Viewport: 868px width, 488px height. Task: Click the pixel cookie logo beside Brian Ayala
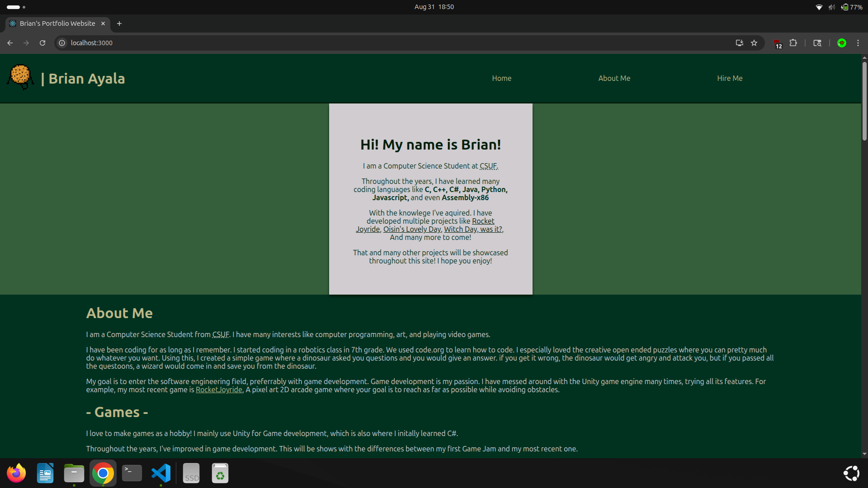coord(20,77)
